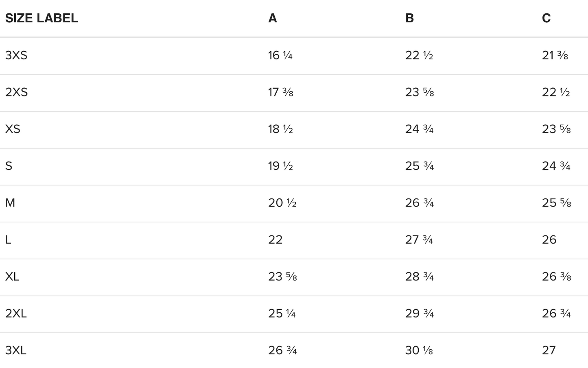Select the 3XL size label
This screenshot has width=588, height=368.
pyautogui.click(x=16, y=351)
